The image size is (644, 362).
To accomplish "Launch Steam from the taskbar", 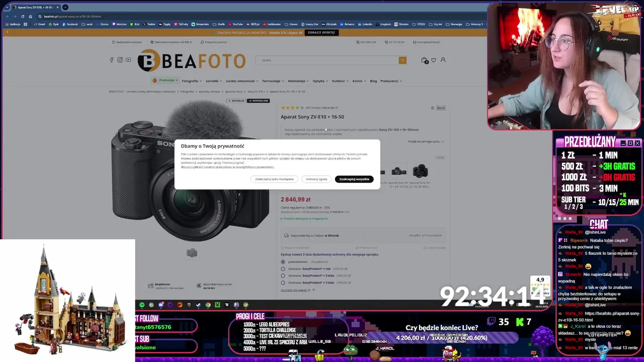I will pos(198,305).
